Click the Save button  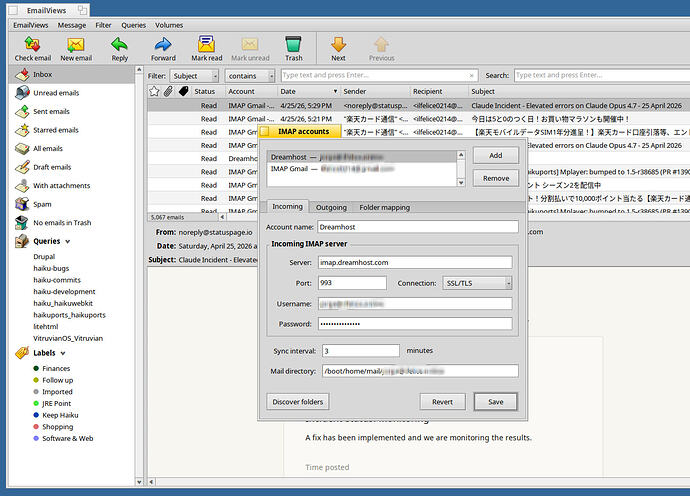495,401
